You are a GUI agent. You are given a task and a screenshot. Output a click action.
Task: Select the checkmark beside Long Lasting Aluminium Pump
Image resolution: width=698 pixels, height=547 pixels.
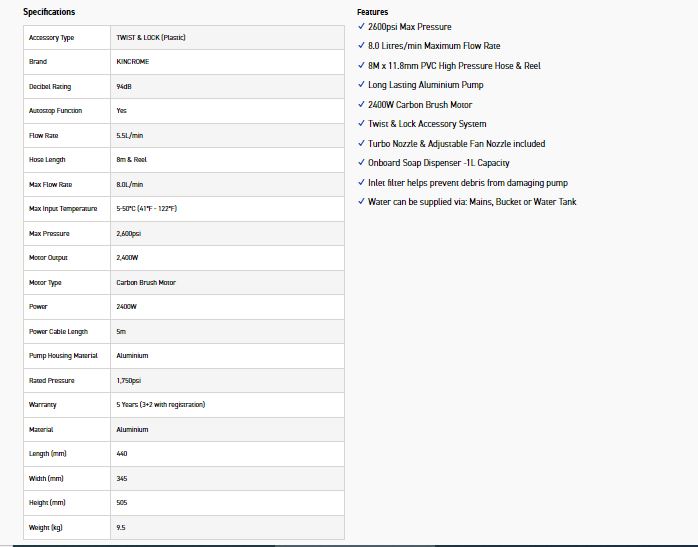[x=361, y=85]
